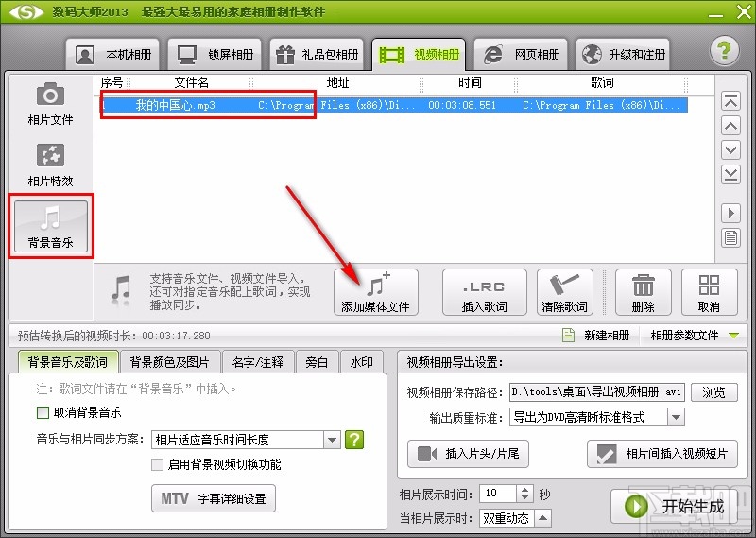Switch to 网页相册 tab
756x538 pixels.
click(x=521, y=54)
